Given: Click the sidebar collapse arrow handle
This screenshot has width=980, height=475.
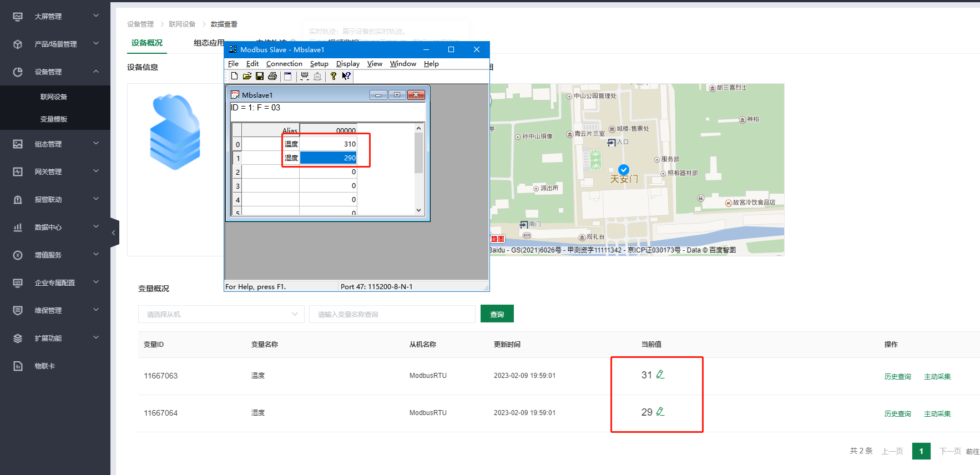Looking at the screenshot, I should pos(114,233).
